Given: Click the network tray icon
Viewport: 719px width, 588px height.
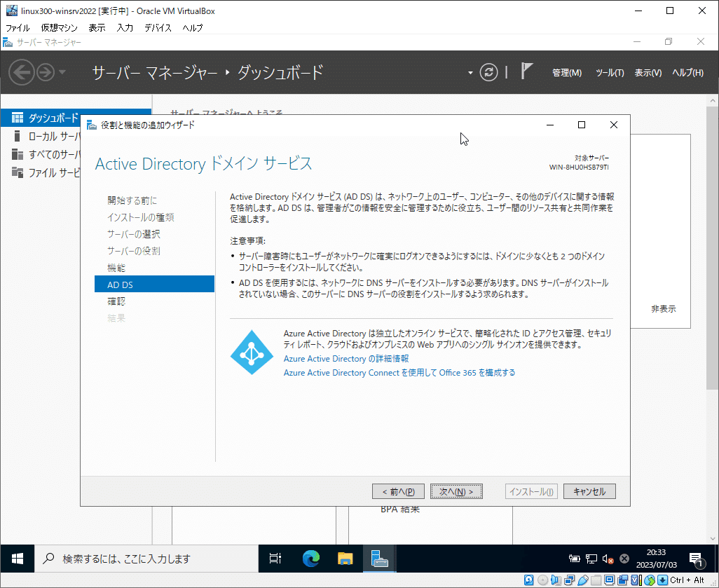Looking at the screenshot, I should pos(591,559).
